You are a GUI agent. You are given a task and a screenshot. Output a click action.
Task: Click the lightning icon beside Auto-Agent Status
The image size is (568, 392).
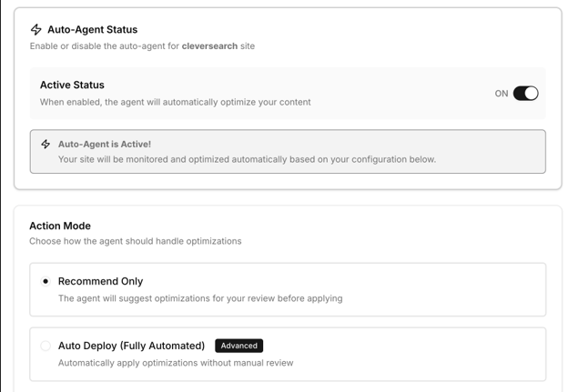(36, 29)
